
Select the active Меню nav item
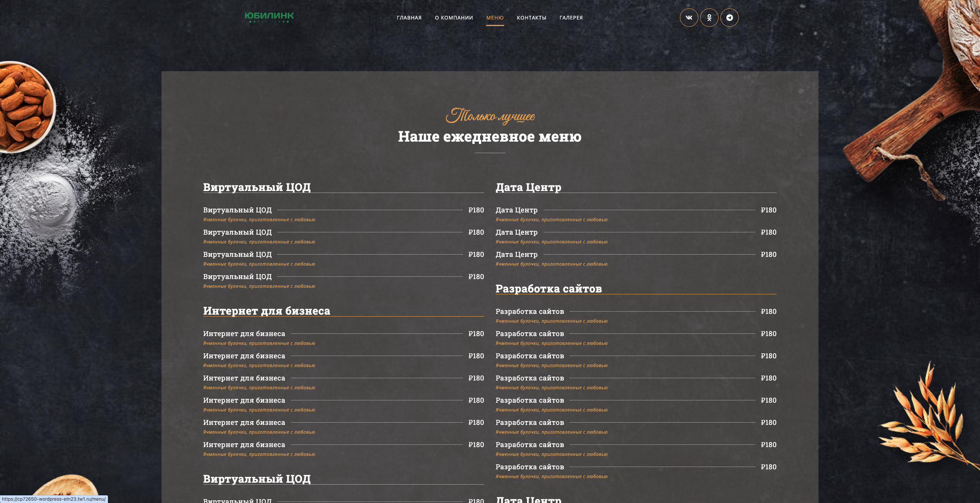(495, 18)
